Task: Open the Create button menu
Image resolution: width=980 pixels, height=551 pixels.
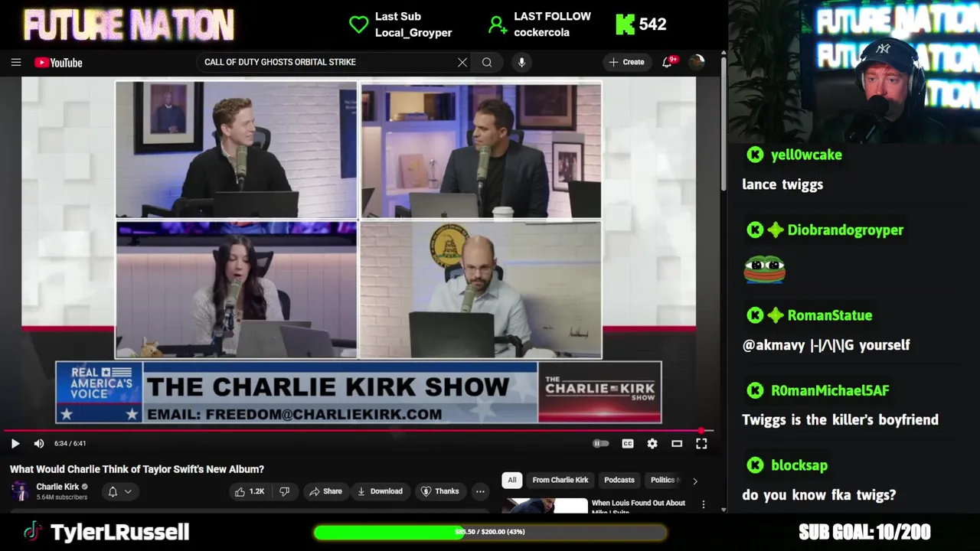Action: [626, 62]
